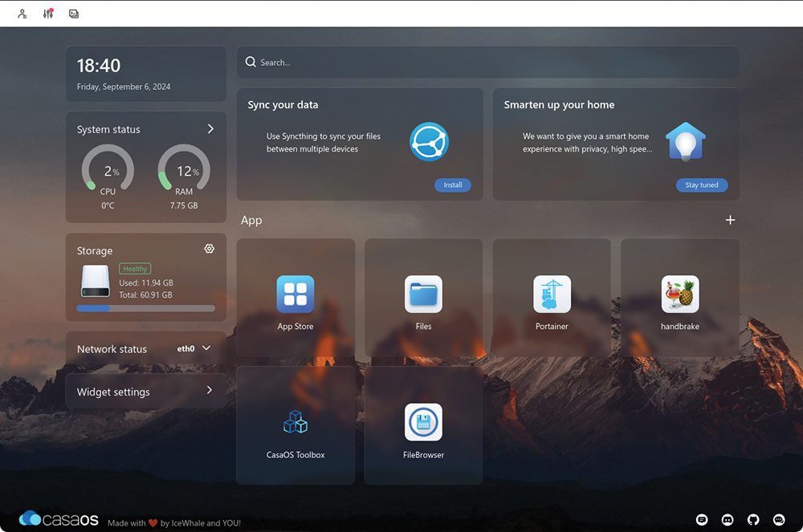Click the Friday, September 6, 2024 date

coord(124,87)
